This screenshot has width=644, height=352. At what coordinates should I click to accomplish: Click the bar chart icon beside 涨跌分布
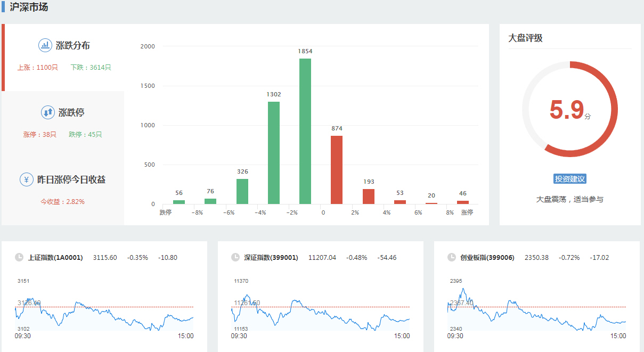tap(45, 45)
